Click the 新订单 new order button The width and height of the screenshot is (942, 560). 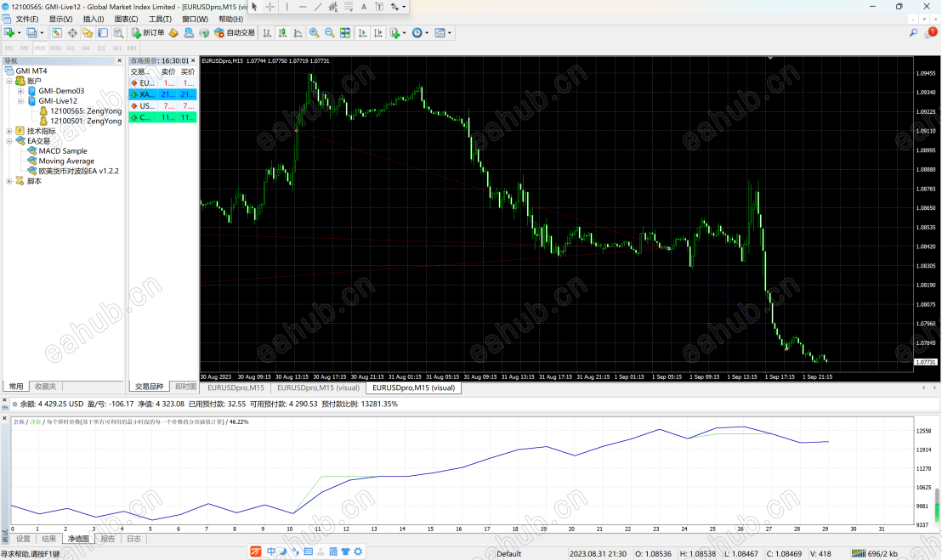148,33
